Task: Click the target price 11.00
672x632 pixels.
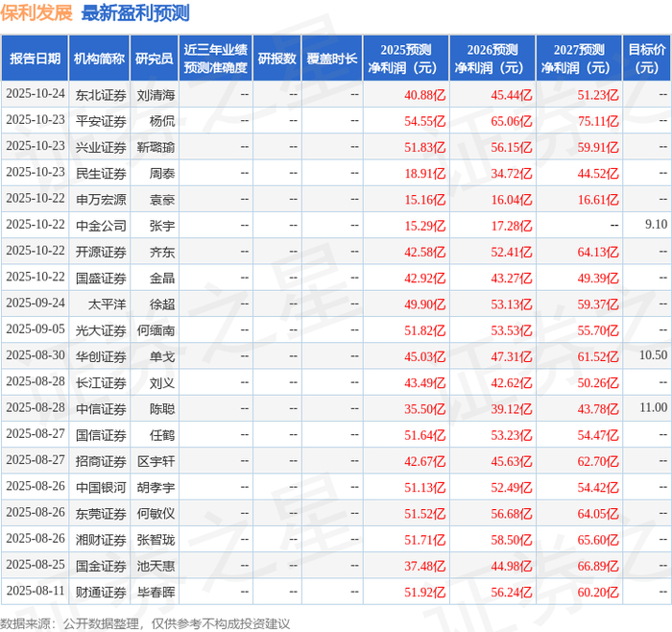Action: [653, 407]
